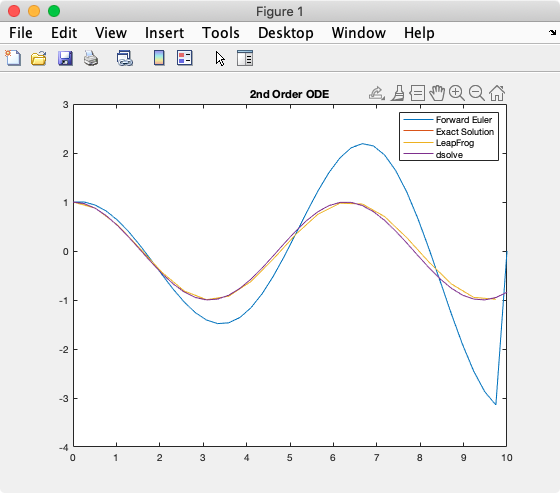Viewport: 560px width, 493px height.
Task: Select the 'Forward Euler' legend entry
Action: tap(464, 120)
